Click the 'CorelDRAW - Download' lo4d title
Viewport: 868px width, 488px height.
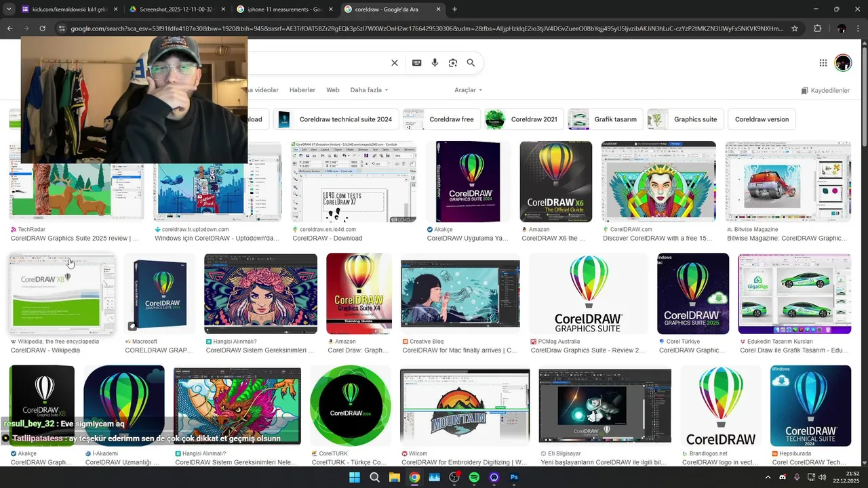pyautogui.click(x=328, y=239)
